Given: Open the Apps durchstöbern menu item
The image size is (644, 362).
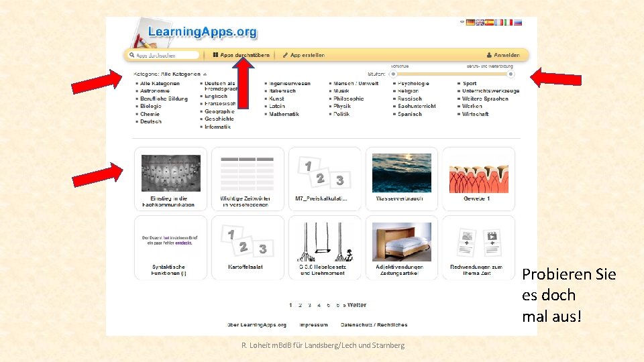Looking at the screenshot, I should pos(241,55).
